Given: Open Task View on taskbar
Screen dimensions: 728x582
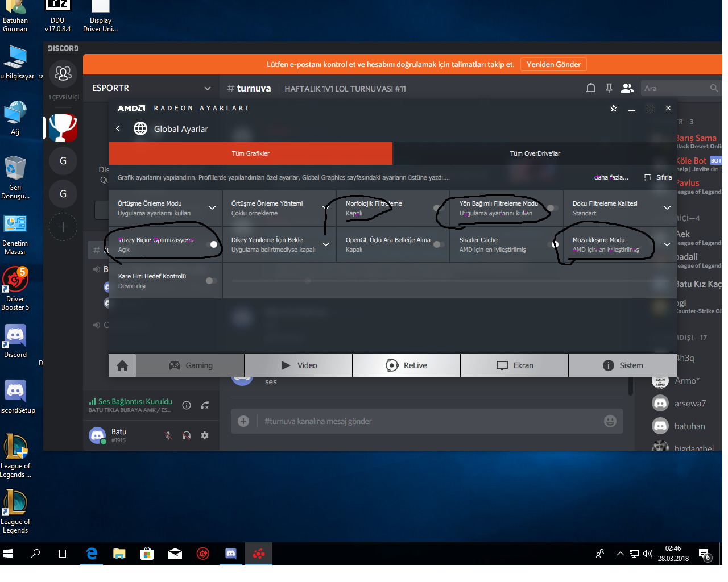Looking at the screenshot, I should click(63, 554).
